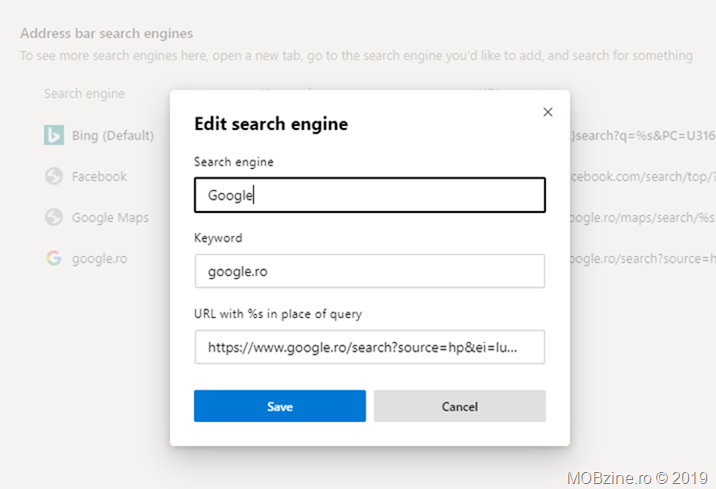The image size is (716, 489).
Task: Click the Facebook URL text cebook.com/search/top
Action: point(643,176)
